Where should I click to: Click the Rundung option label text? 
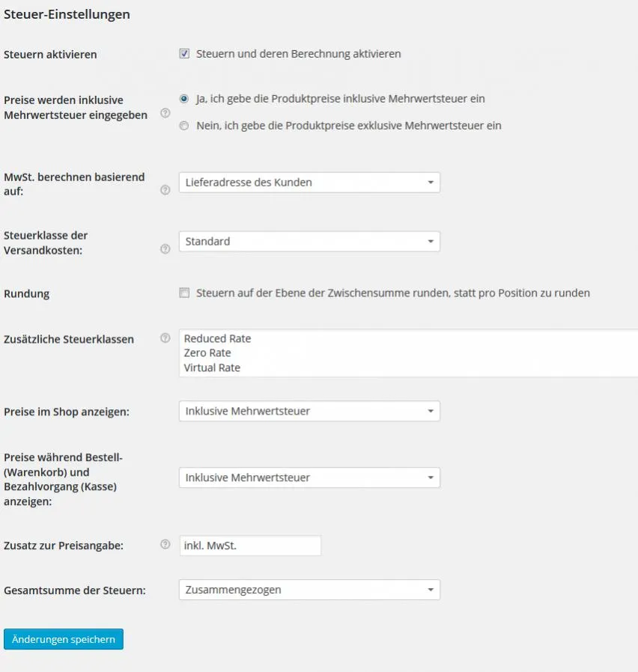point(392,293)
